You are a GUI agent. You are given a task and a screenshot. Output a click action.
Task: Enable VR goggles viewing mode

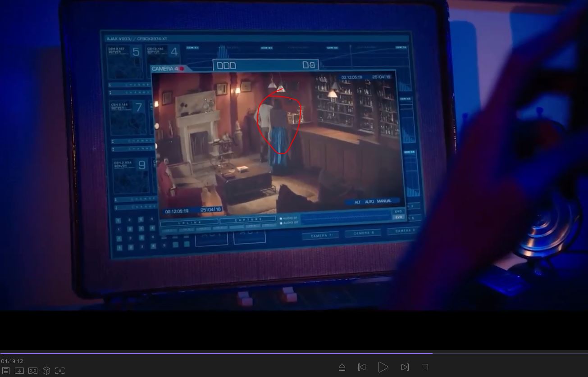pyautogui.click(x=33, y=370)
